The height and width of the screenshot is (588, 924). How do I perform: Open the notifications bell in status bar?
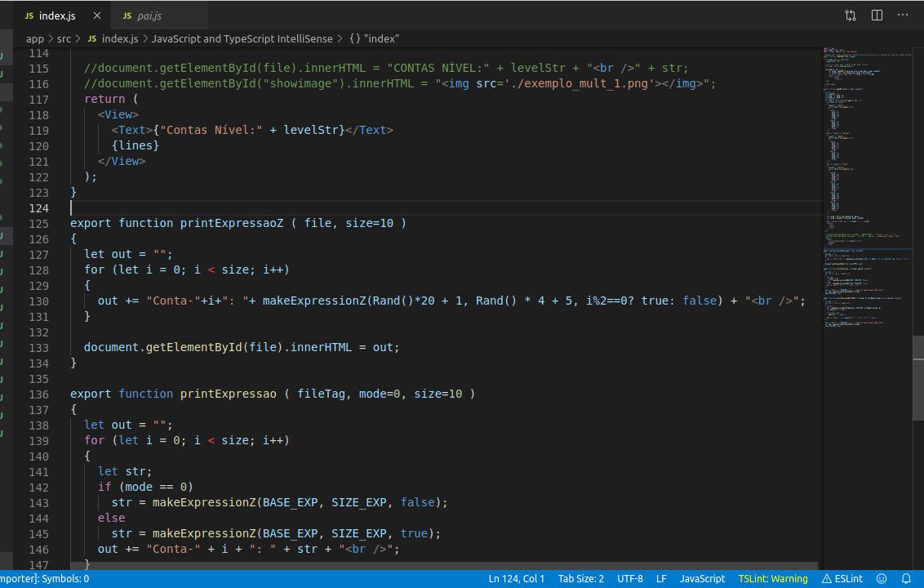point(905,578)
